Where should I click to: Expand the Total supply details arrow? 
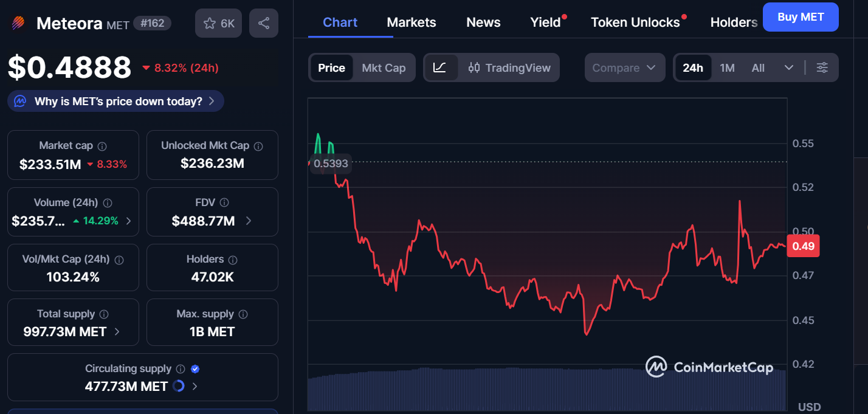(117, 332)
